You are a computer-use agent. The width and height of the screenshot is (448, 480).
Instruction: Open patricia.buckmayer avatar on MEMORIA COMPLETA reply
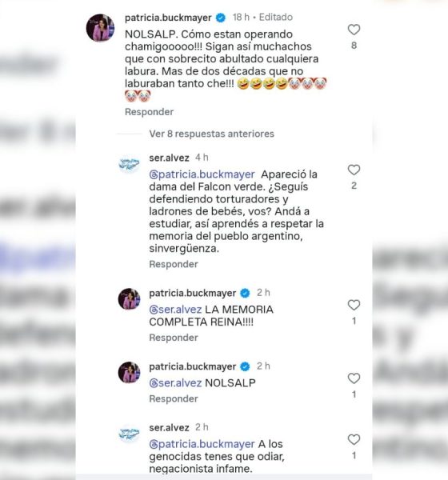[130, 298]
